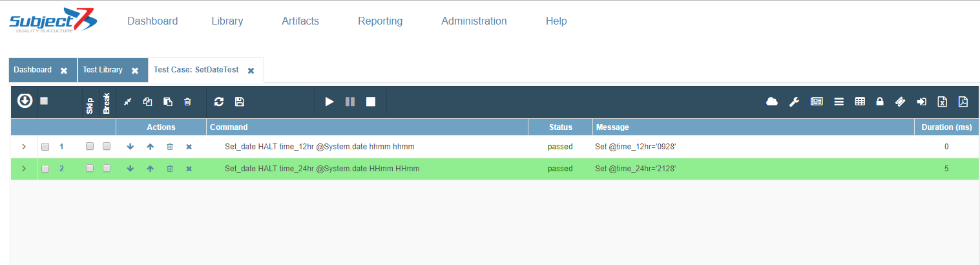Tick the select-all checkbox in the toolbar
This screenshot has width=980, height=265.
[x=44, y=101]
